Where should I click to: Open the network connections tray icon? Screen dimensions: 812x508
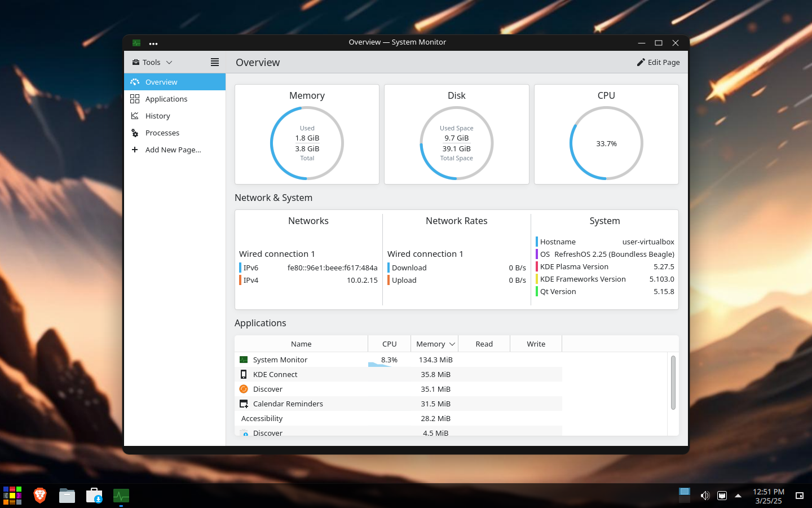722,496
